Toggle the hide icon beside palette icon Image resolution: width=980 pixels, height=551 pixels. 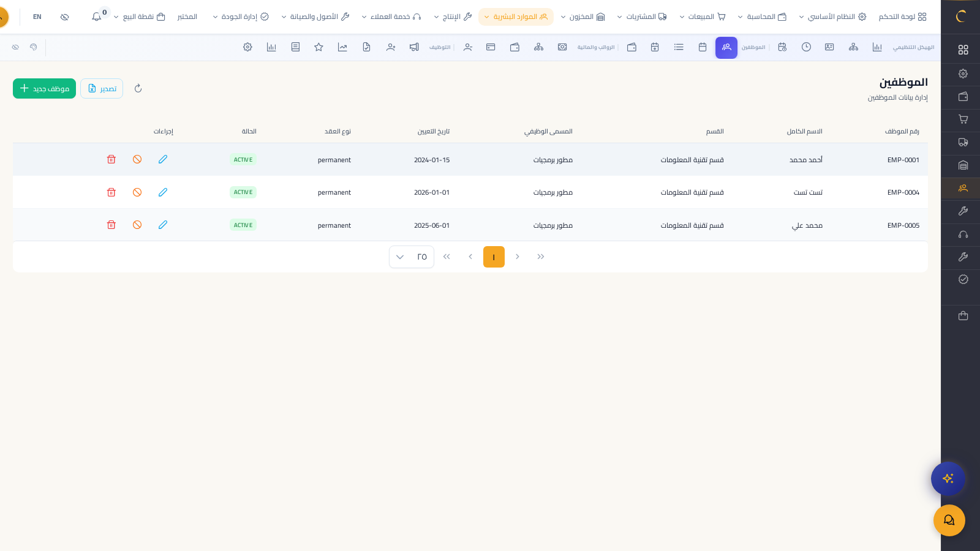[15, 47]
